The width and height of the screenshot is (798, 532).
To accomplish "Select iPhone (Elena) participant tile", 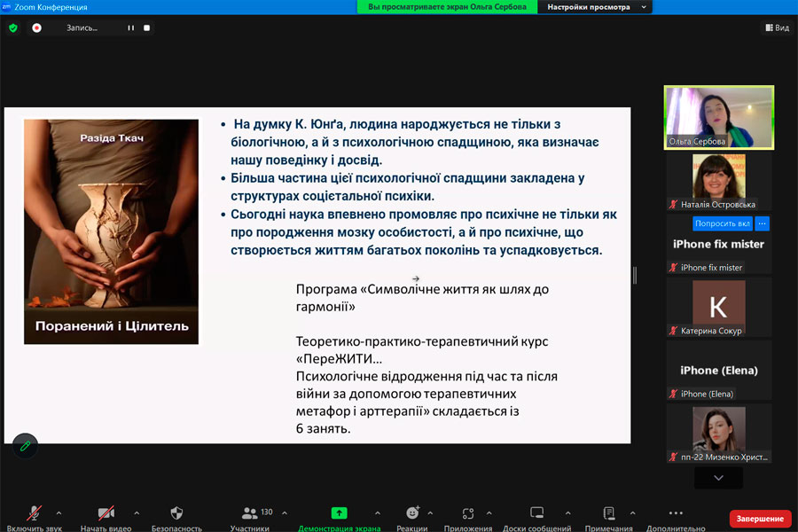I will pyautogui.click(x=719, y=371).
